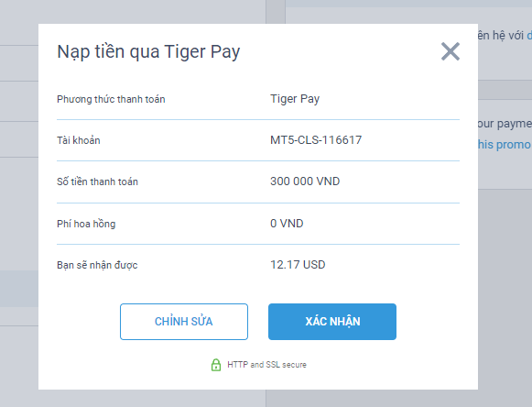The width and height of the screenshot is (532, 407).
Task: Select the Tiger Pay payment method value
Action: coord(295,99)
